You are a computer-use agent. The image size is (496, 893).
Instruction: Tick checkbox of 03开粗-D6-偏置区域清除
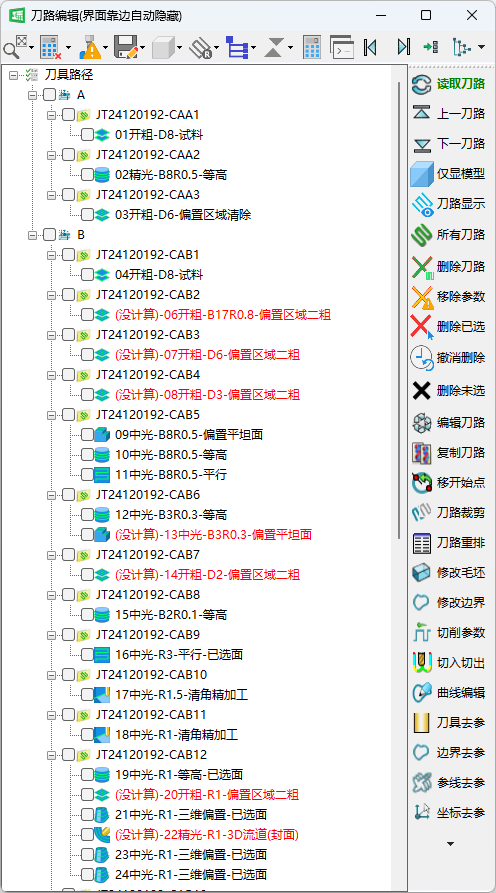[87, 215]
